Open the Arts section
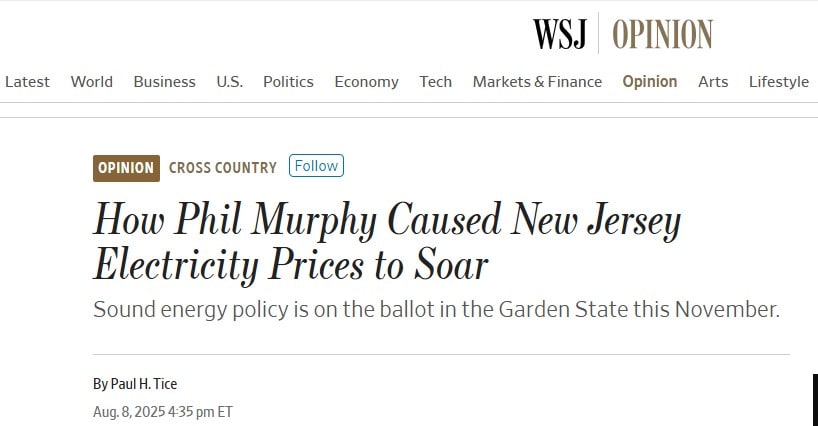Viewport: 818px width, 426px height. [713, 82]
